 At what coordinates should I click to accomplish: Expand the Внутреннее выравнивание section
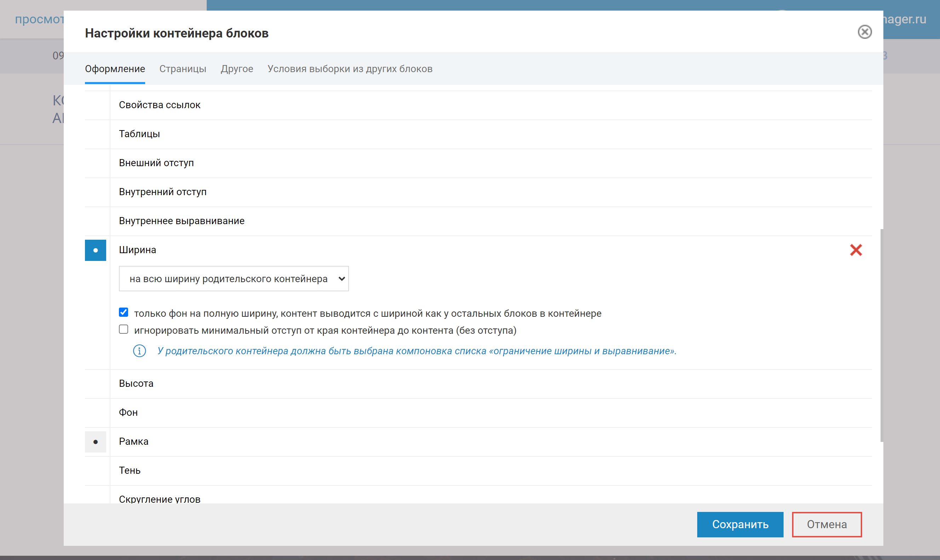tap(182, 221)
